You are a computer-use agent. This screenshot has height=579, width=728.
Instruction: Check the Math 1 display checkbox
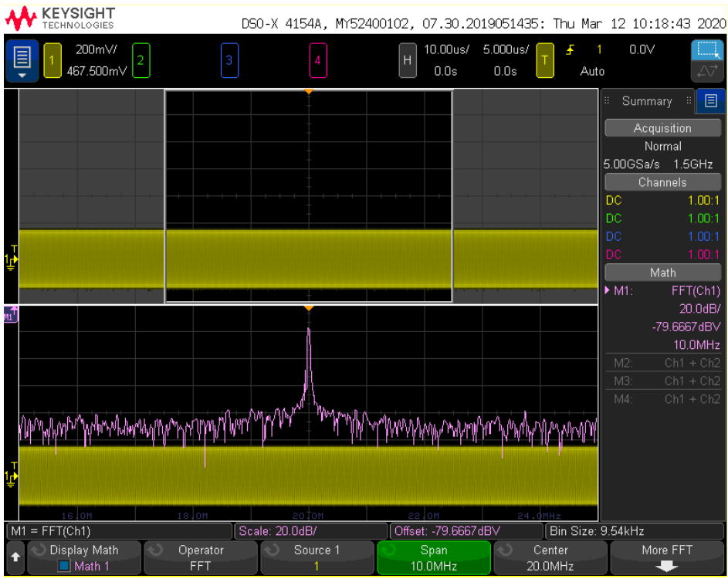click(x=65, y=566)
